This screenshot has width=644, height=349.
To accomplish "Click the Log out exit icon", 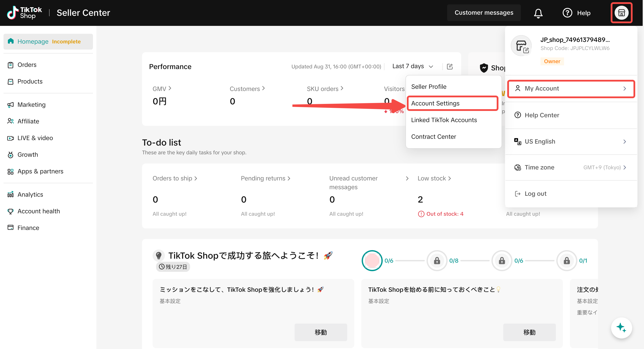I will click(518, 194).
